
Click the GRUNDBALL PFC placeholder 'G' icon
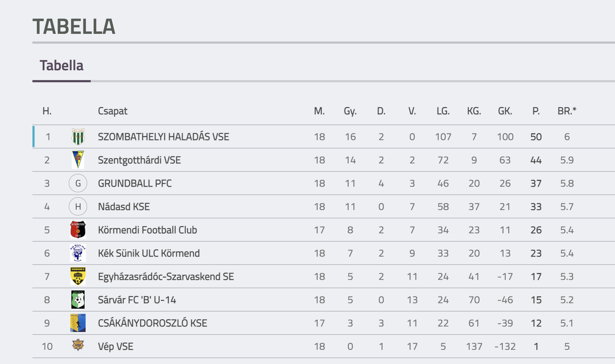(x=78, y=183)
